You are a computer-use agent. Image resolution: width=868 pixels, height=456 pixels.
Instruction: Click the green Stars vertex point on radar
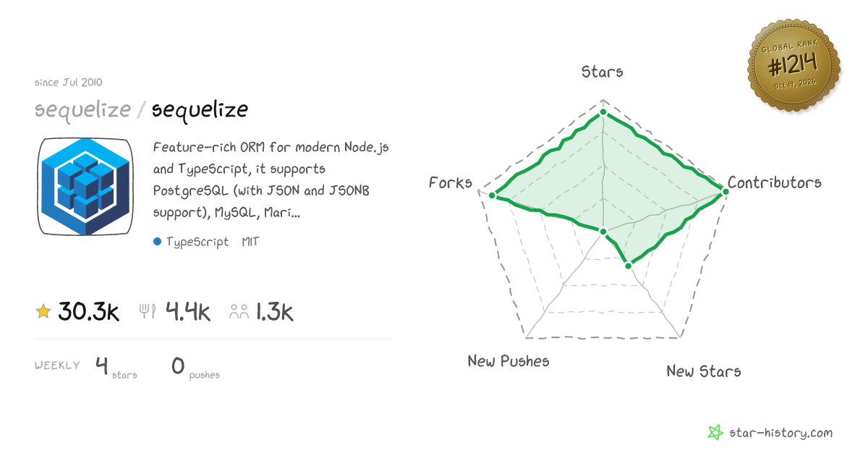(603, 113)
